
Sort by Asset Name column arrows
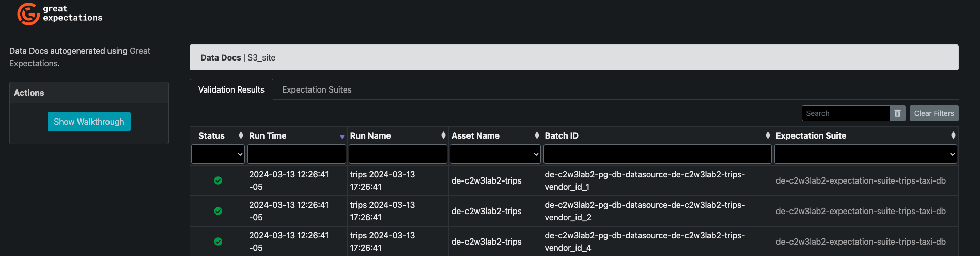[x=537, y=135]
